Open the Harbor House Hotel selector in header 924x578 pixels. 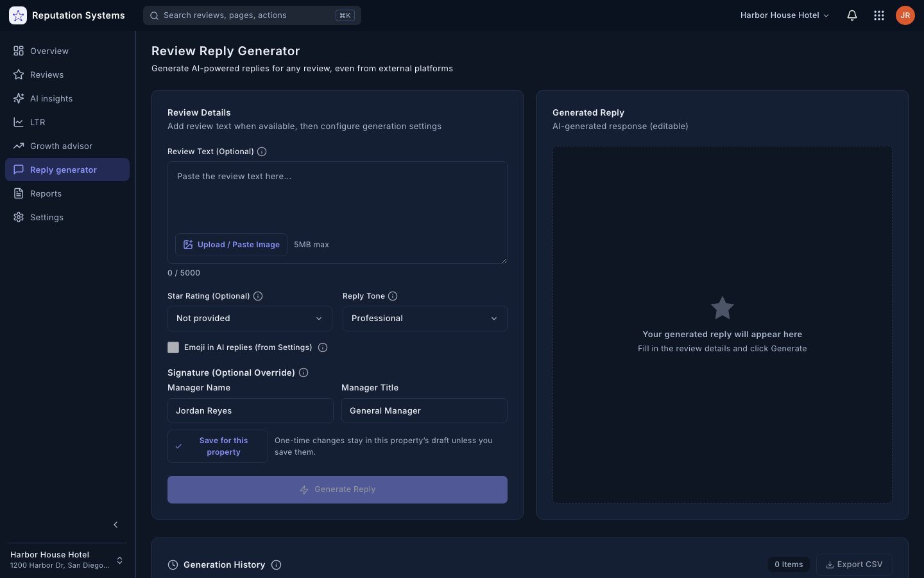click(785, 15)
